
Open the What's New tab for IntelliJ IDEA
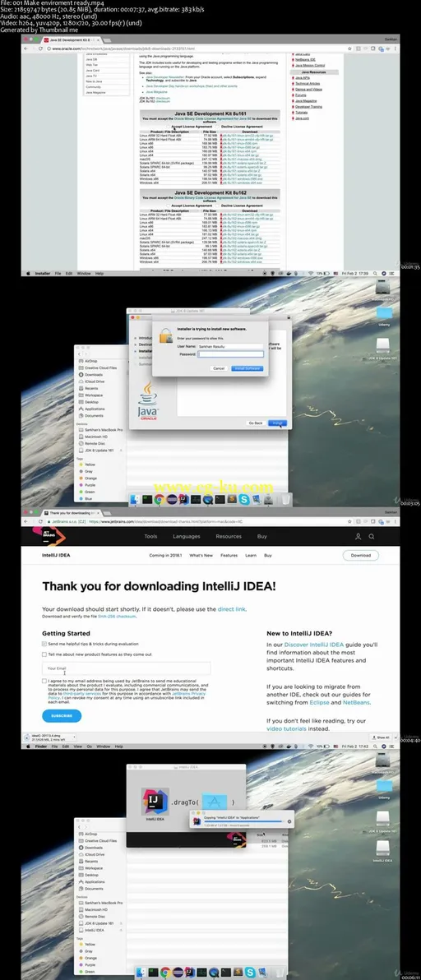click(201, 555)
